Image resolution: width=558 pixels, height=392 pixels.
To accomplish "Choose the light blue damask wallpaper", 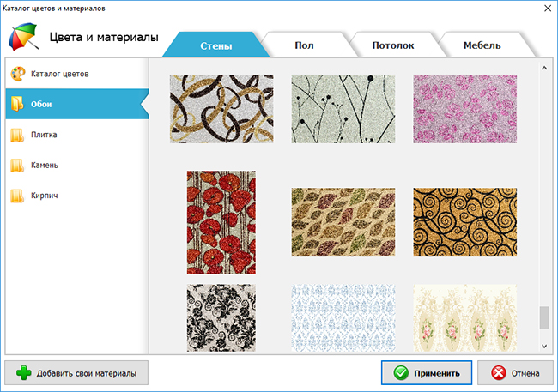I will coord(343,317).
